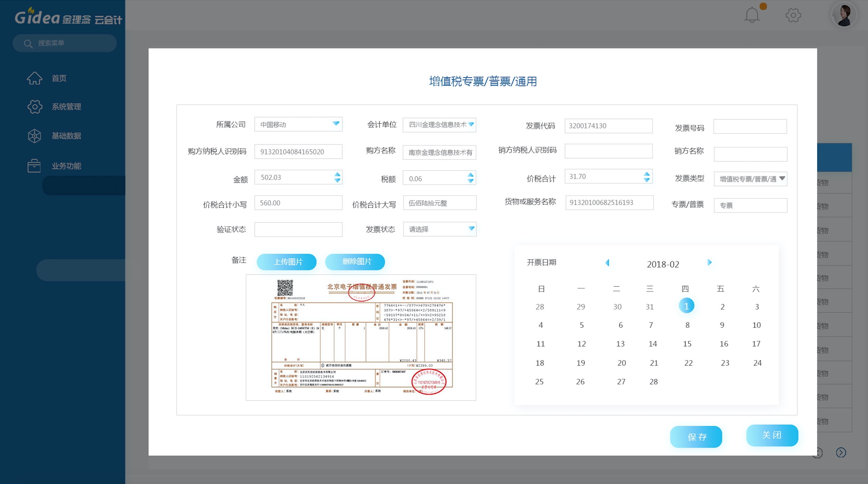This screenshot has width=868, height=484.
Task: Click the 业务功能 briefcase icon
Action: pos(34,165)
